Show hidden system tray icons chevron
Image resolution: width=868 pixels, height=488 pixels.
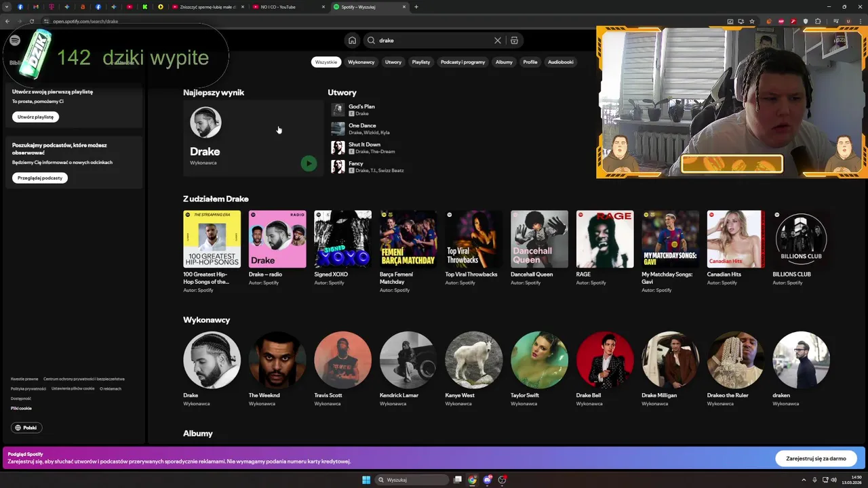tap(804, 480)
